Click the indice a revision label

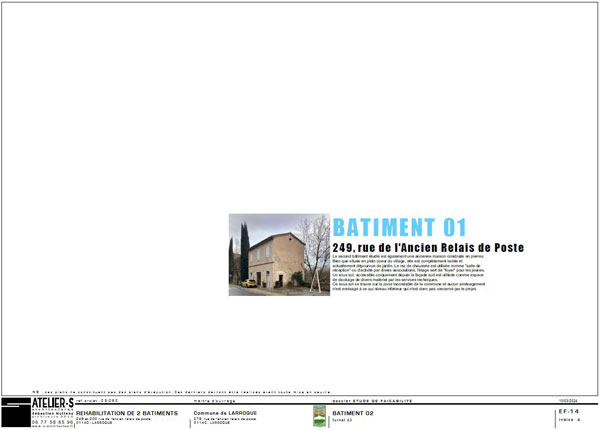(x=567, y=421)
